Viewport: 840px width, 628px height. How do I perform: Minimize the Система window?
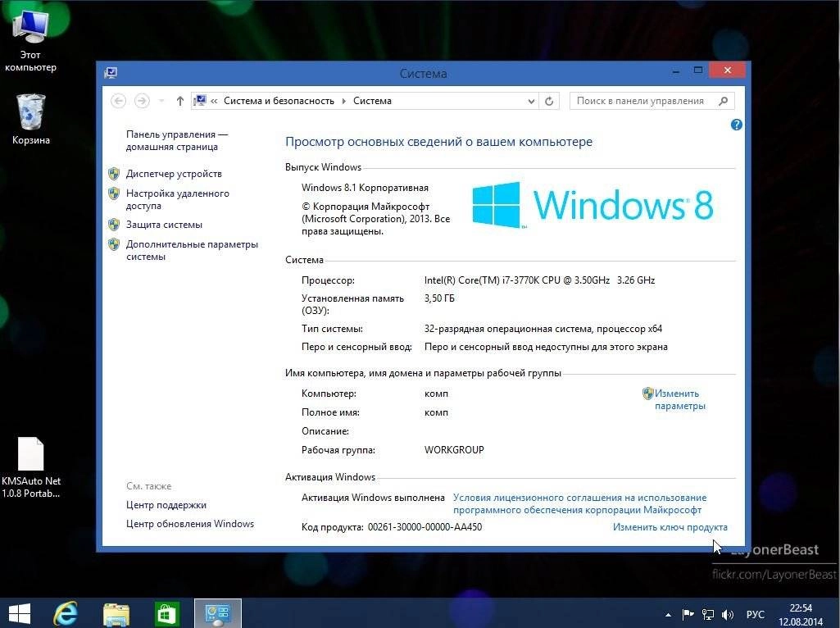point(676,71)
